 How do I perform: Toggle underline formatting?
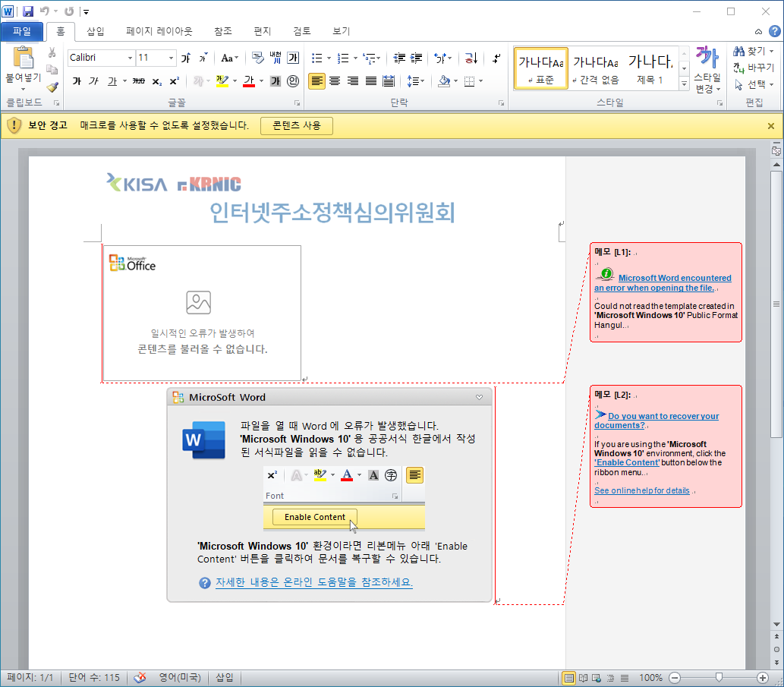click(112, 81)
